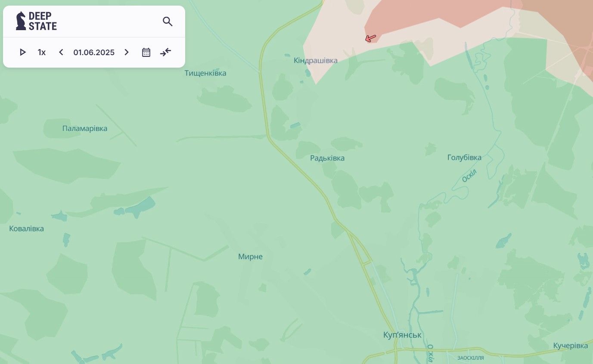Start timeline playback with play button
Viewport: 593px width, 364px height.
[23, 52]
